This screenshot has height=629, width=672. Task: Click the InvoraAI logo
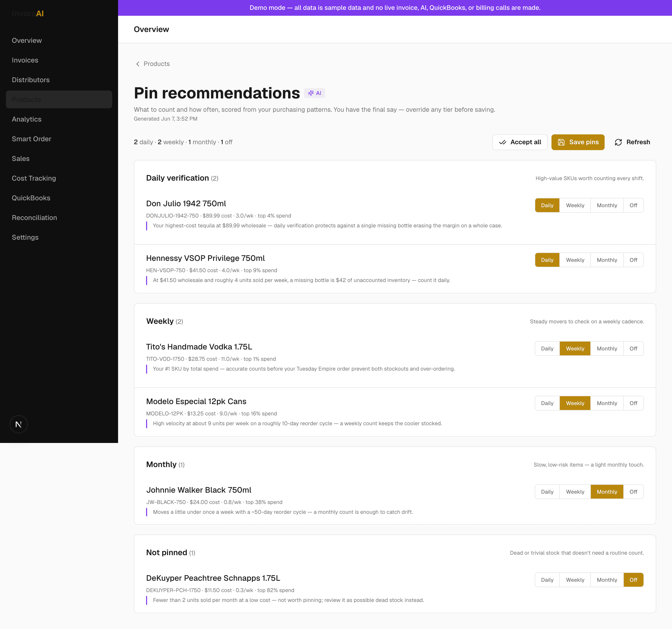pos(28,14)
